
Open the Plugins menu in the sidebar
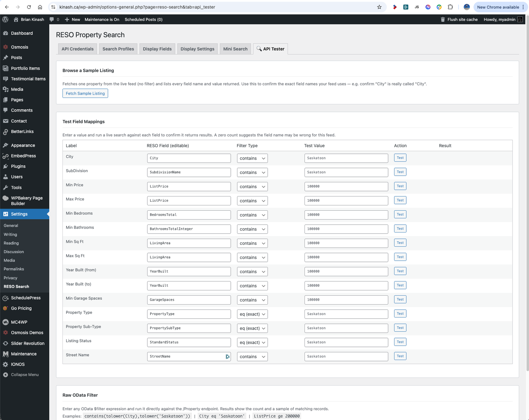(18, 166)
